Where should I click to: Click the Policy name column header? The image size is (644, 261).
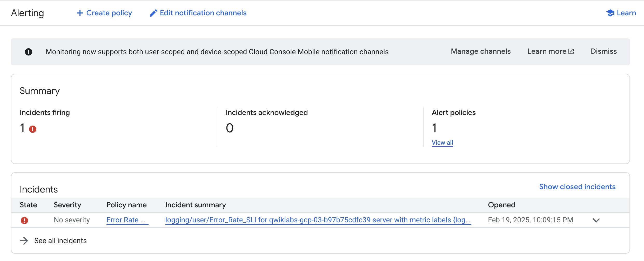[126, 205]
